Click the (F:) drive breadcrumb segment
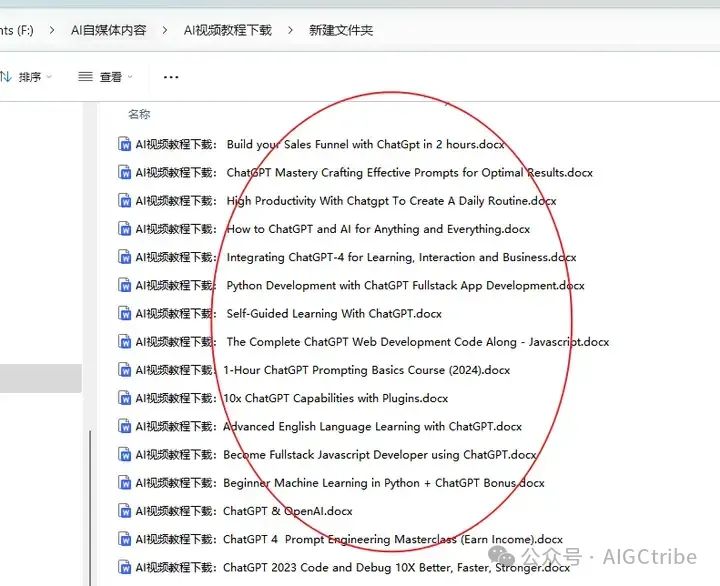This screenshot has height=586, width=720. [x=17, y=30]
